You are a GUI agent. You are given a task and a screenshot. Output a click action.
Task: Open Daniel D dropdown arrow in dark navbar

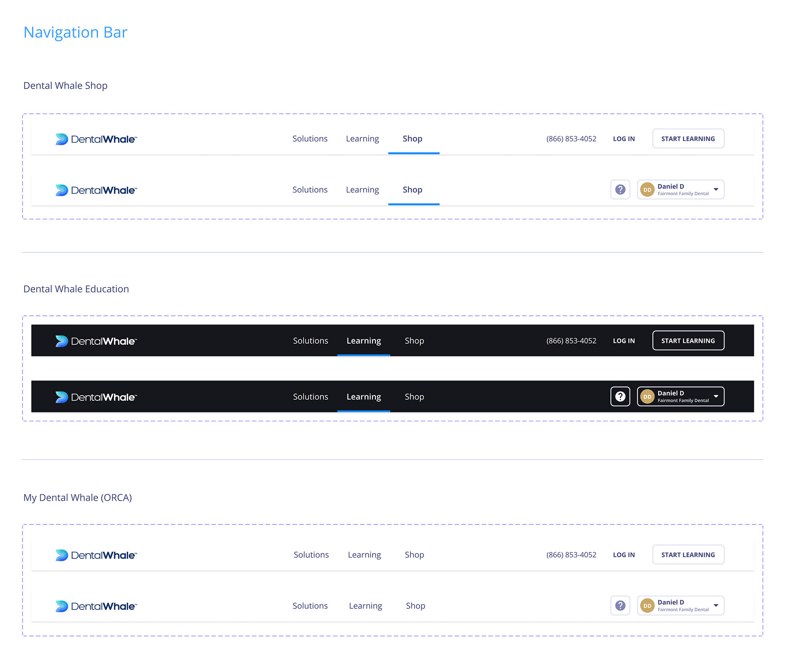click(716, 396)
